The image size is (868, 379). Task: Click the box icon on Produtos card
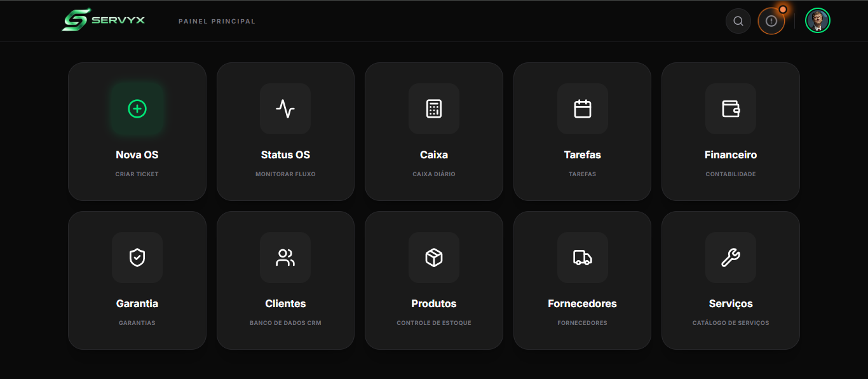pos(434,258)
